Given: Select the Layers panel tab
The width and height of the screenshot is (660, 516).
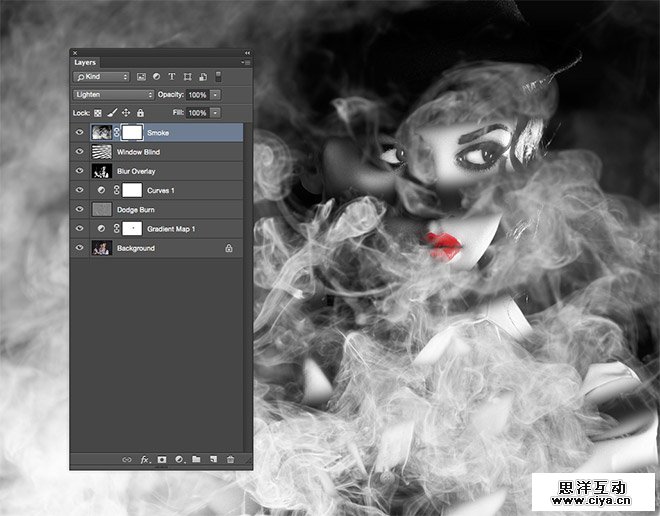Looking at the screenshot, I should point(85,62).
